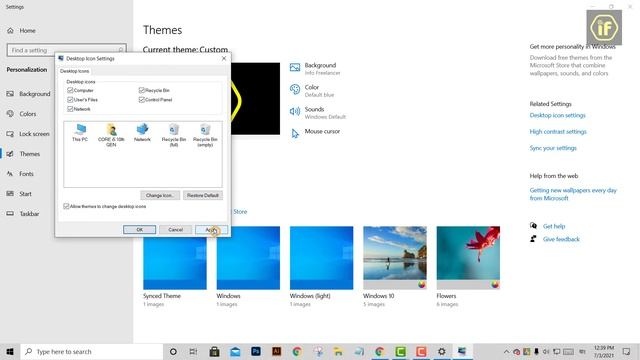The image size is (640, 360).
Task: Close the Desktop Icon Settings dialog
Action: (224, 58)
